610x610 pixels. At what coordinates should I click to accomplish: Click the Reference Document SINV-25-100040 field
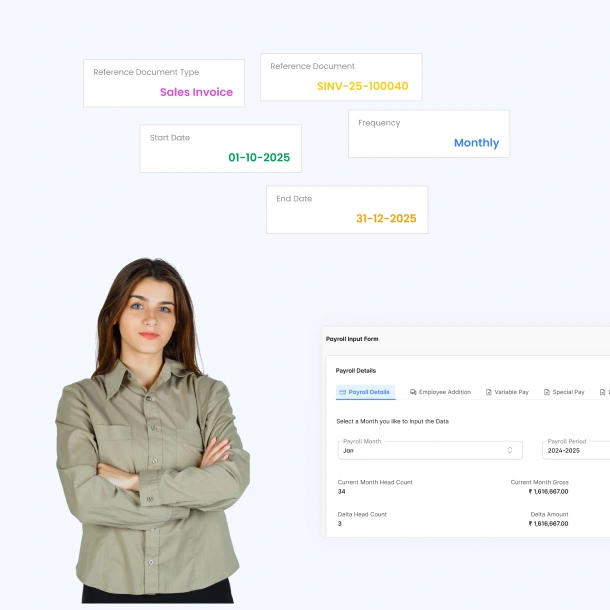(341, 77)
